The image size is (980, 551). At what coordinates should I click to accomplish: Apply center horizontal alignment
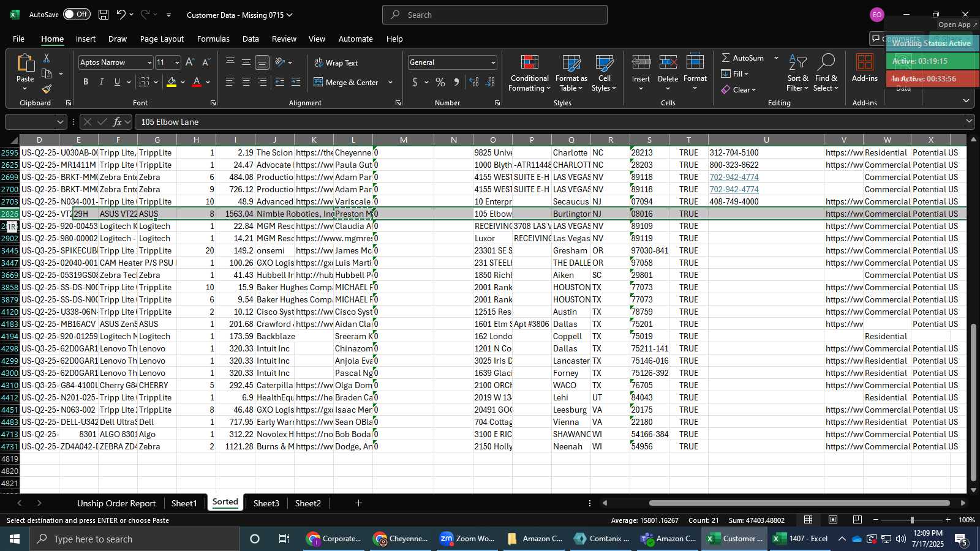click(x=246, y=82)
